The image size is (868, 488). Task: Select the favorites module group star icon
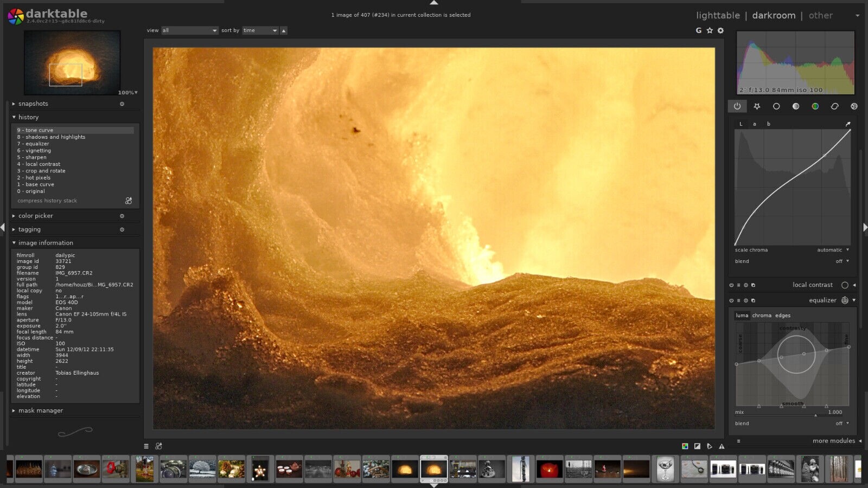tap(757, 106)
